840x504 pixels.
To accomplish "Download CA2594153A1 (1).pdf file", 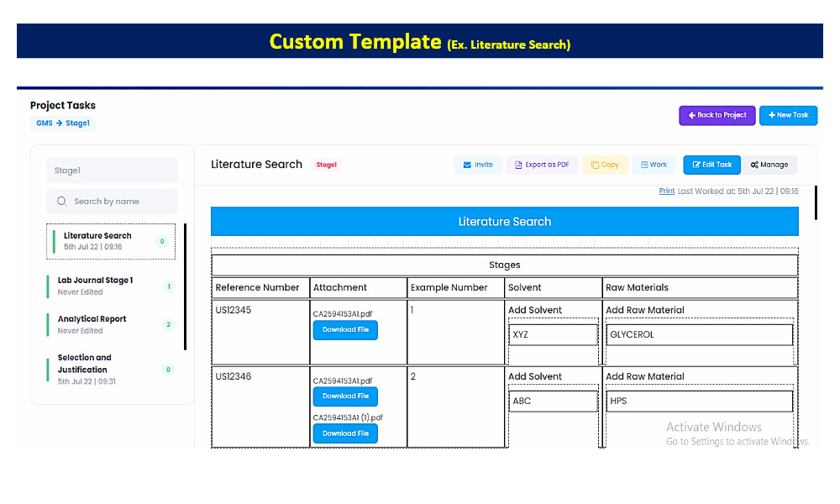I will [x=345, y=433].
